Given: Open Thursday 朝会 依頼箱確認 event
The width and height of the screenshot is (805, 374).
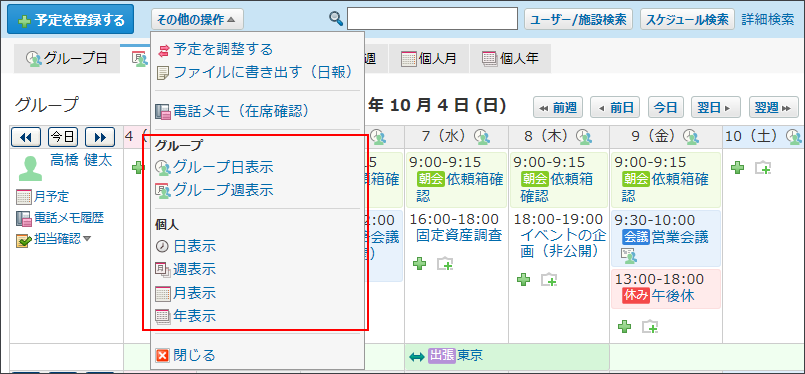Looking at the screenshot, I should [x=559, y=179].
